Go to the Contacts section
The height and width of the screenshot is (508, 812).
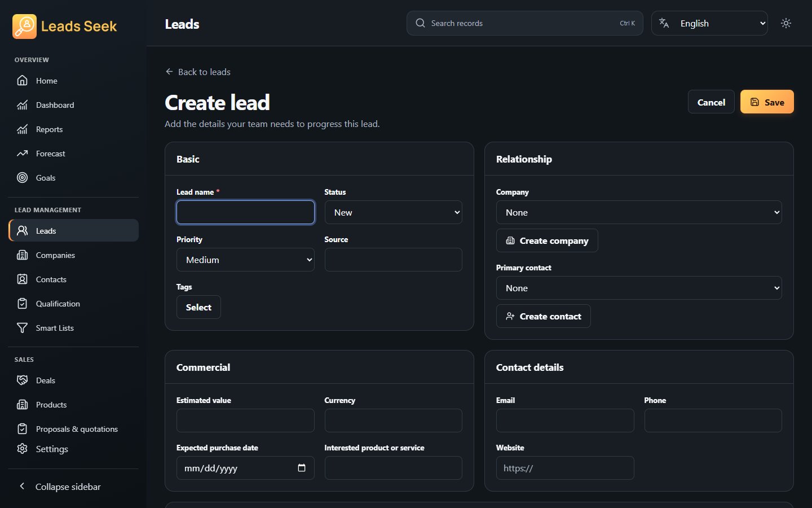coord(73,279)
